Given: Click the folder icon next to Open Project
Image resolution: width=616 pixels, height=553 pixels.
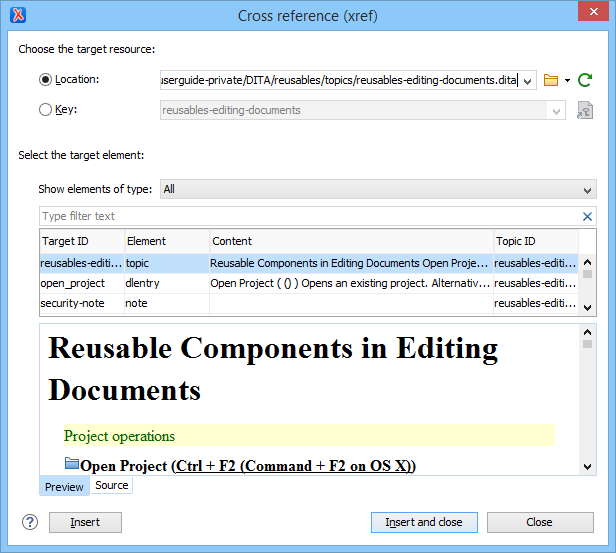Looking at the screenshot, I should [x=71, y=464].
